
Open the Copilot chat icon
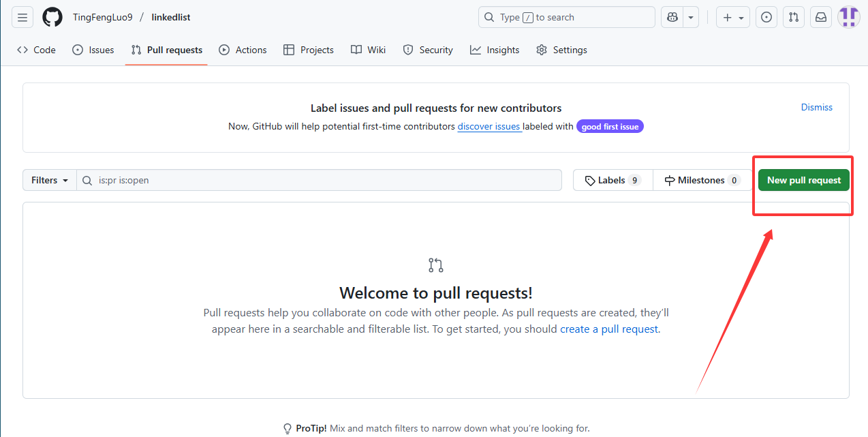[x=672, y=18]
